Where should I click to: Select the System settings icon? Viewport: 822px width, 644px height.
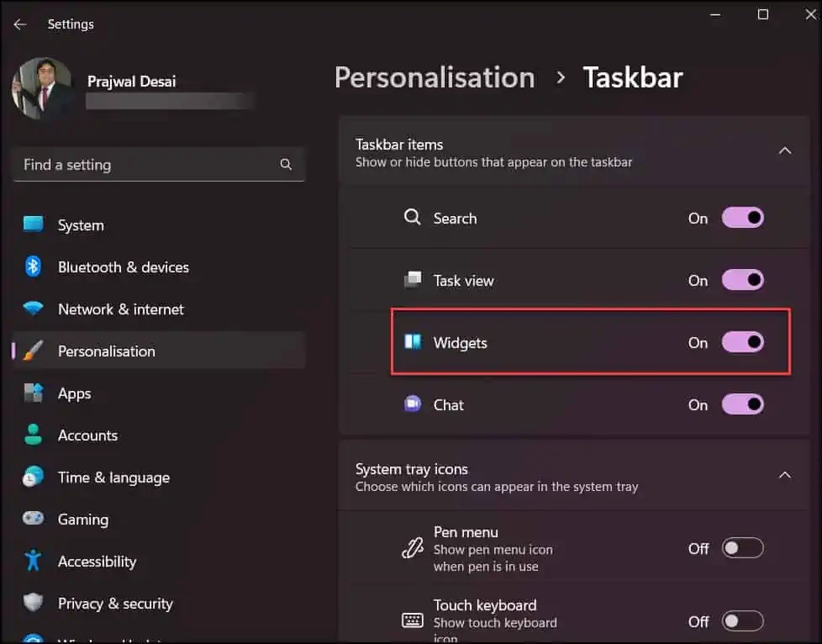[x=32, y=224]
